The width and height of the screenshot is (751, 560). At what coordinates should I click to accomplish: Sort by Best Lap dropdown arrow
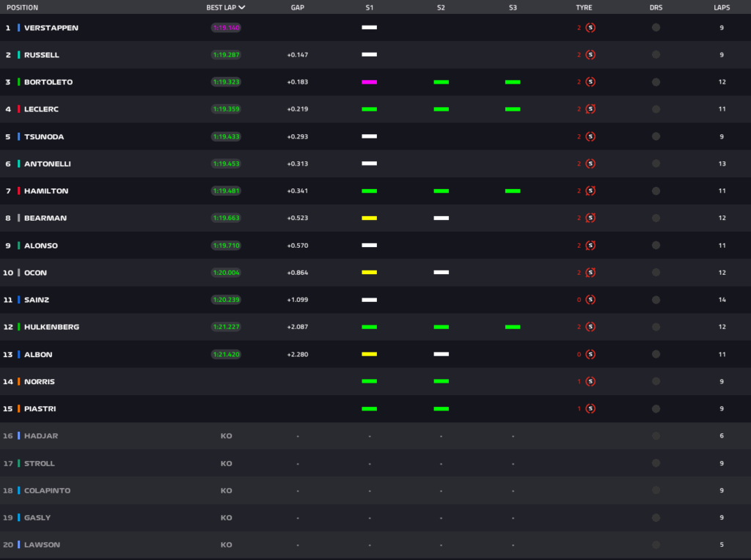[242, 7]
